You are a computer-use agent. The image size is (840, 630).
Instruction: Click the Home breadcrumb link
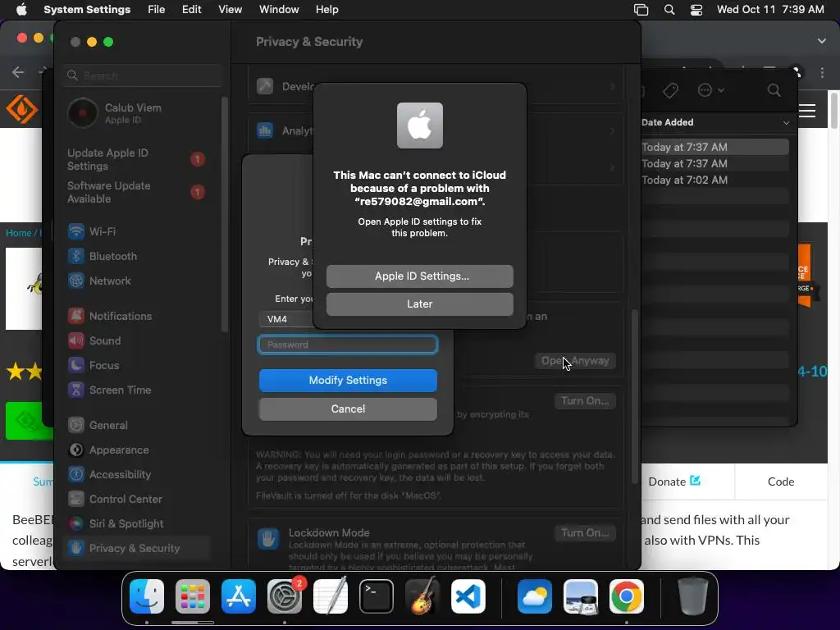point(18,233)
